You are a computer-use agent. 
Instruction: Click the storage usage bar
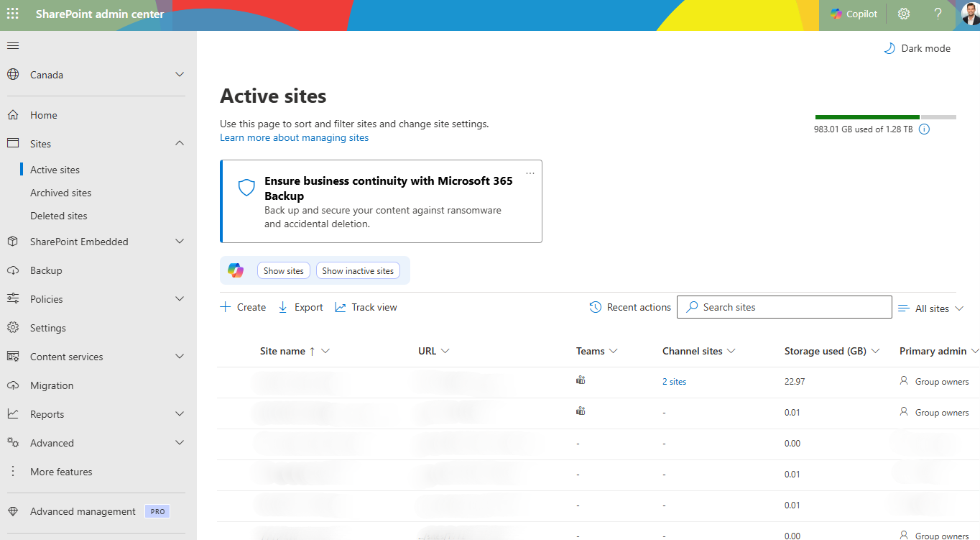coord(886,116)
